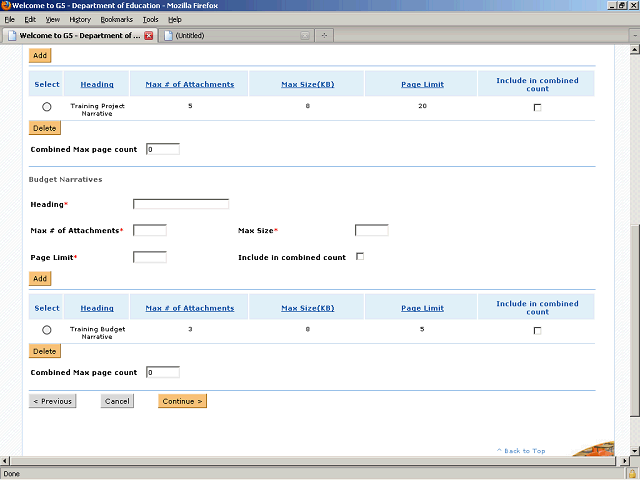Screen dimensions: 640x480
Task: Select the Training Budget Narrative radio button
Action: click(47, 330)
